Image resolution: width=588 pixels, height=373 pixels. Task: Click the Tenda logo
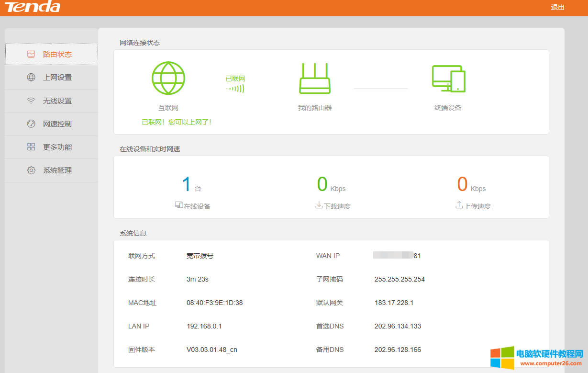[x=32, y=7]
